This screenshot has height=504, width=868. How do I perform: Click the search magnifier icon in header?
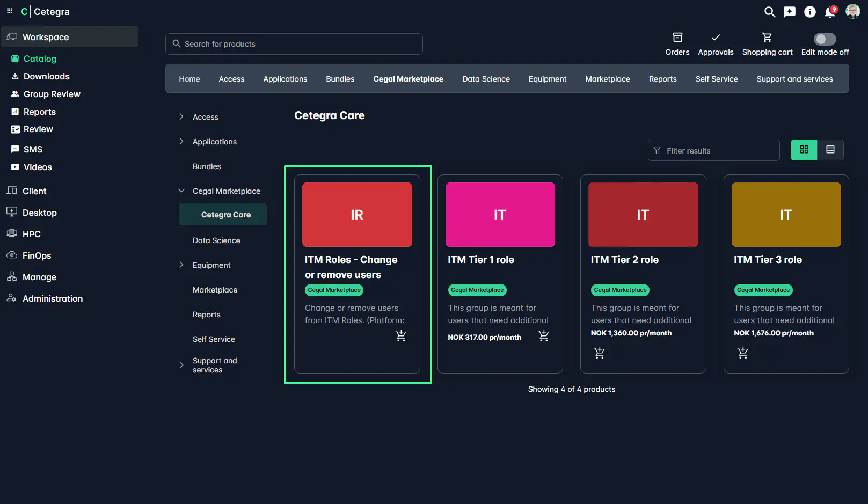pos(769,12)
